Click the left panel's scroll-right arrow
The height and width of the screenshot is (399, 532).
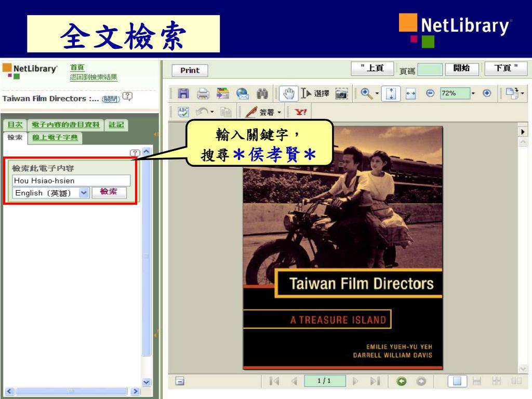(136, 391)
